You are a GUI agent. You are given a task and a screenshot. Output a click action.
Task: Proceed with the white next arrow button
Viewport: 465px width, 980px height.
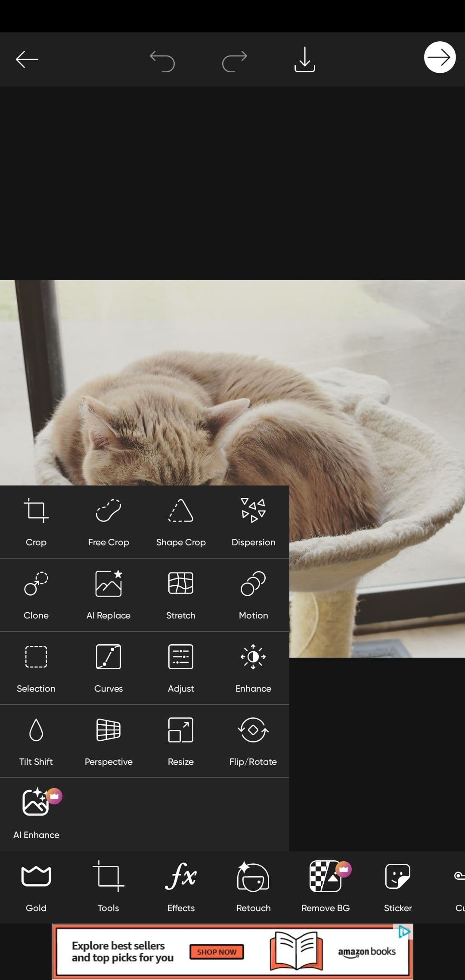click(440, 57)
